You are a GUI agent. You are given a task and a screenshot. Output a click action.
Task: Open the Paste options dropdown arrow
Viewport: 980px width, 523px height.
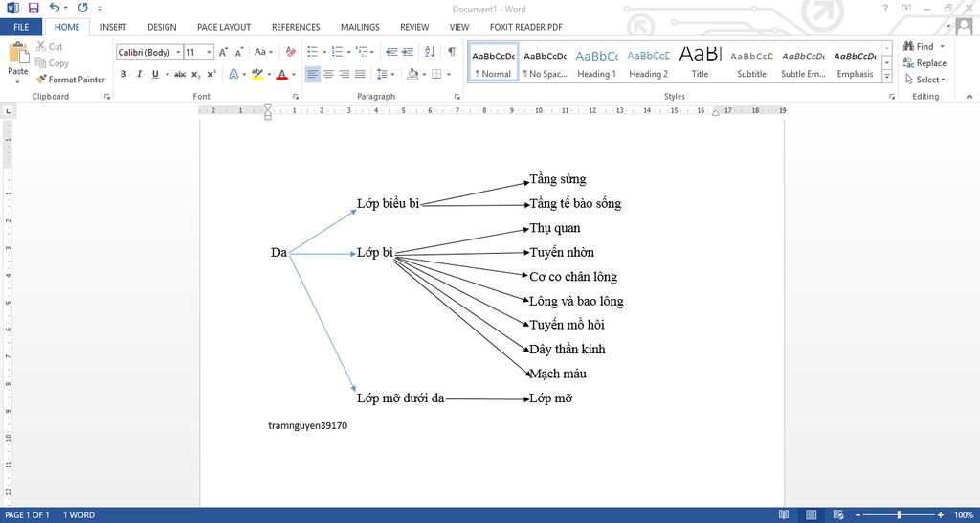point(17,81)
